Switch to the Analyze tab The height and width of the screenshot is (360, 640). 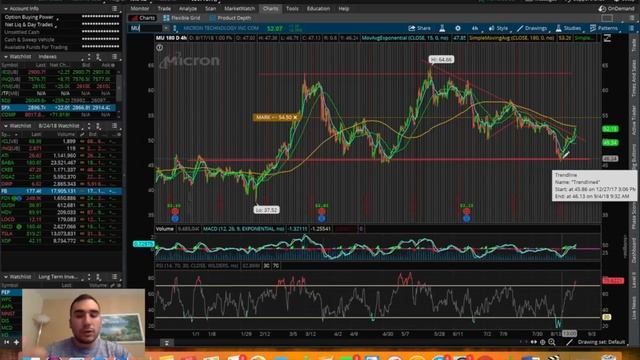pos(188,9)
